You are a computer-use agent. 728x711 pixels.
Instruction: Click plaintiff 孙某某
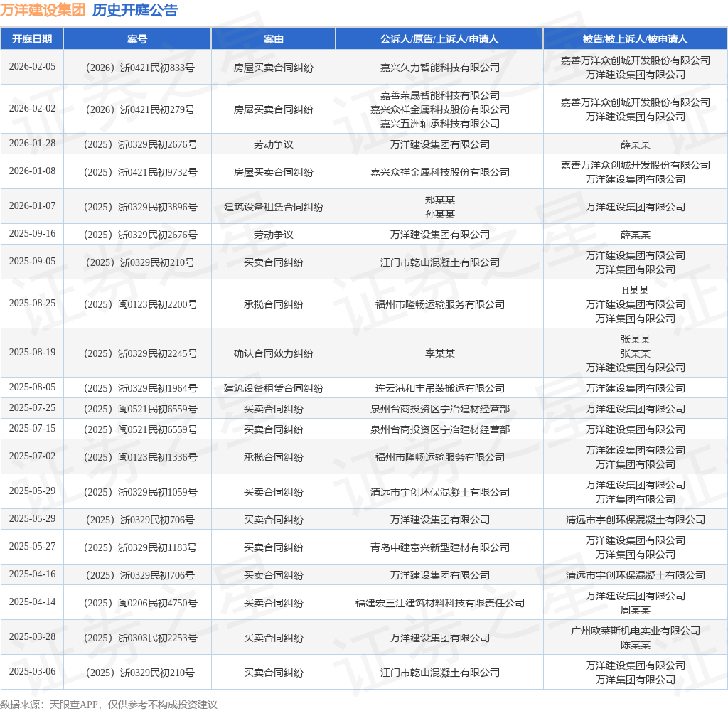point(439,214)
